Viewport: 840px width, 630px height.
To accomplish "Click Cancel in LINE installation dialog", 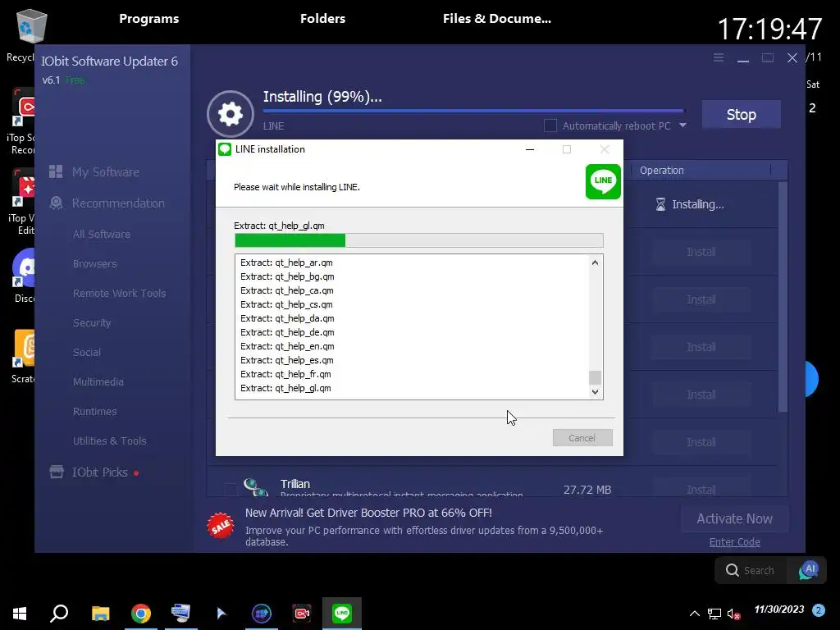I will (582, 438).
